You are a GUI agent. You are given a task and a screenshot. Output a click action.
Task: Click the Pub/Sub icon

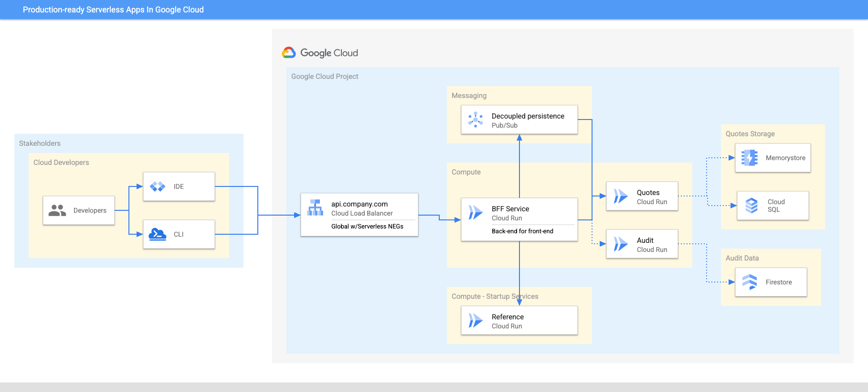(476, 120)
